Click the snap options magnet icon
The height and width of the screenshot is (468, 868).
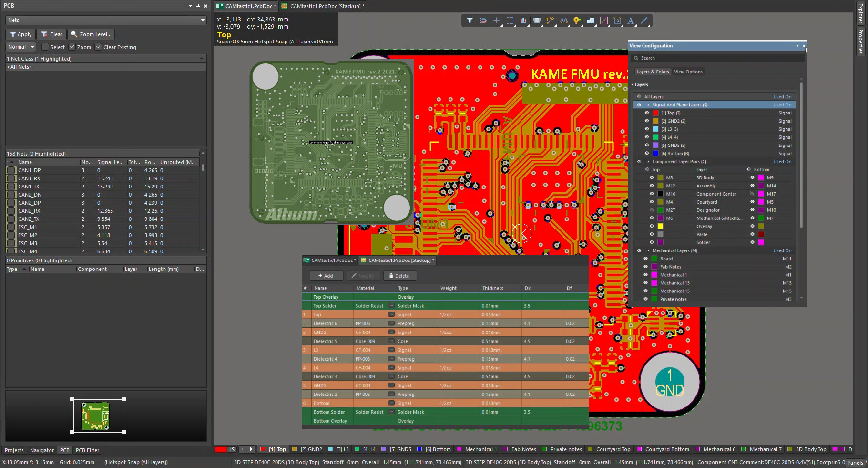483,21
